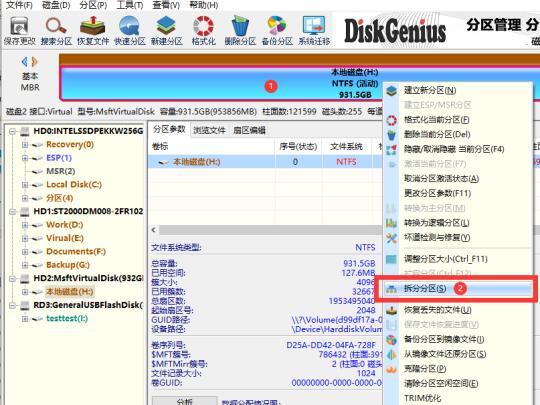This screenshot has height=405, width=540.
Task: Expand the Local Disk(C:) tree node
Action: coord(25,185)
